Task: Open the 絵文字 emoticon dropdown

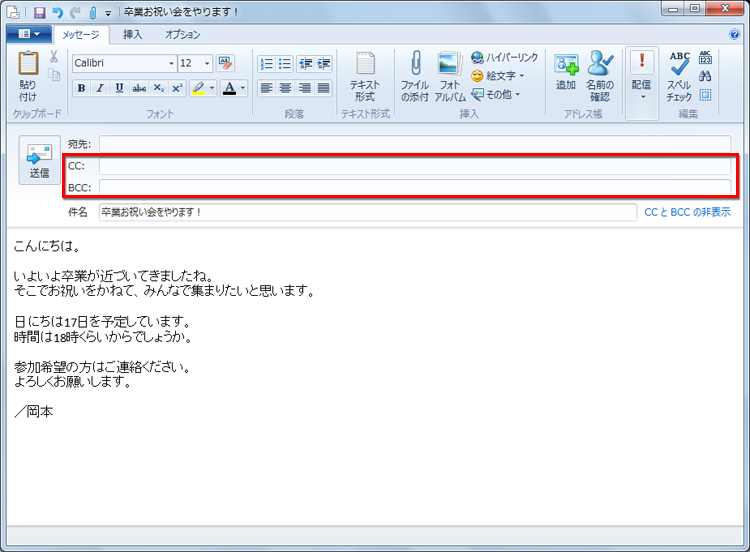Action: pyautogui.click(x=498, y=76)
